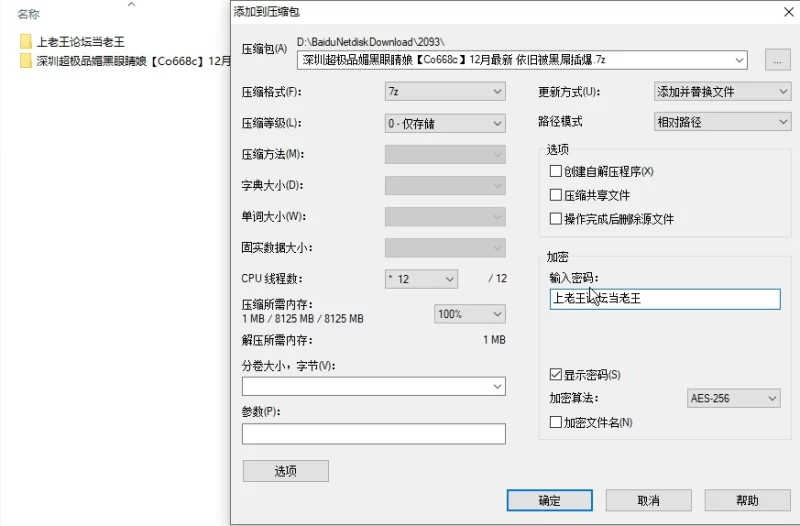Open the 选项 button at bottom left
Image resolution: width=800 pixels, height=526 pixels.
click(285, 471)
